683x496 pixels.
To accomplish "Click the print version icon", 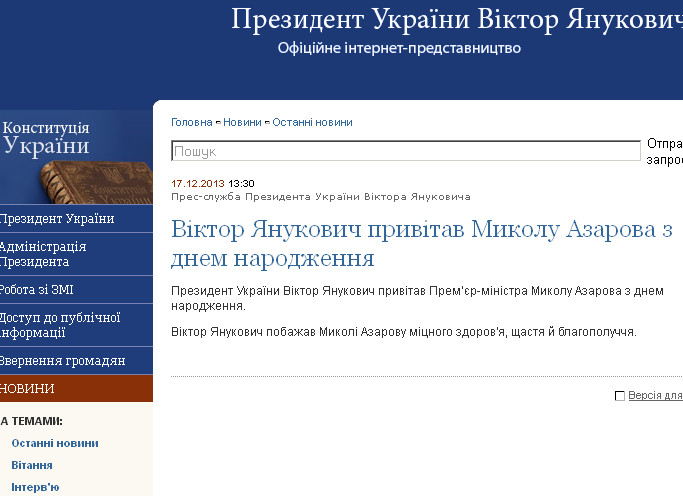I will [x=619, y=396].
